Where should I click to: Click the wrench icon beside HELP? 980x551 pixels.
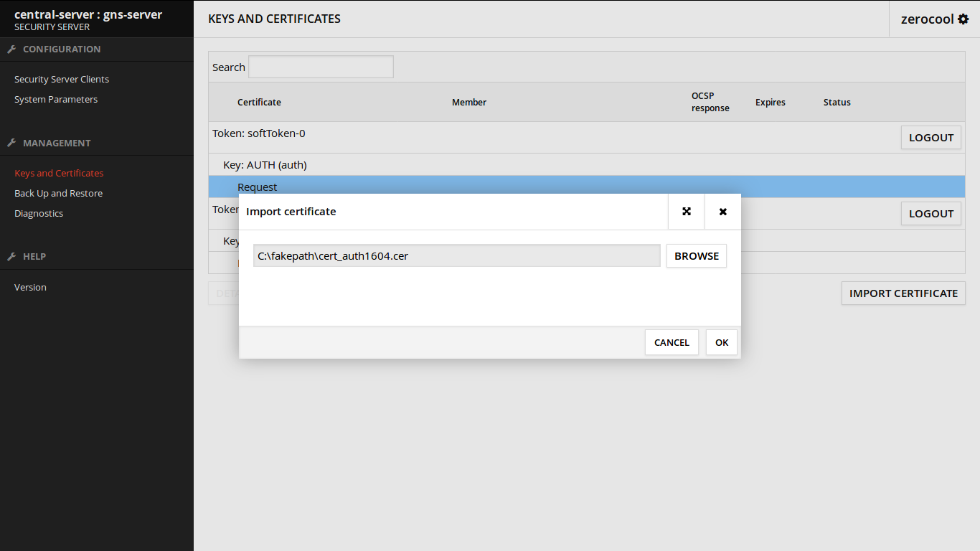tap(11, 256)
